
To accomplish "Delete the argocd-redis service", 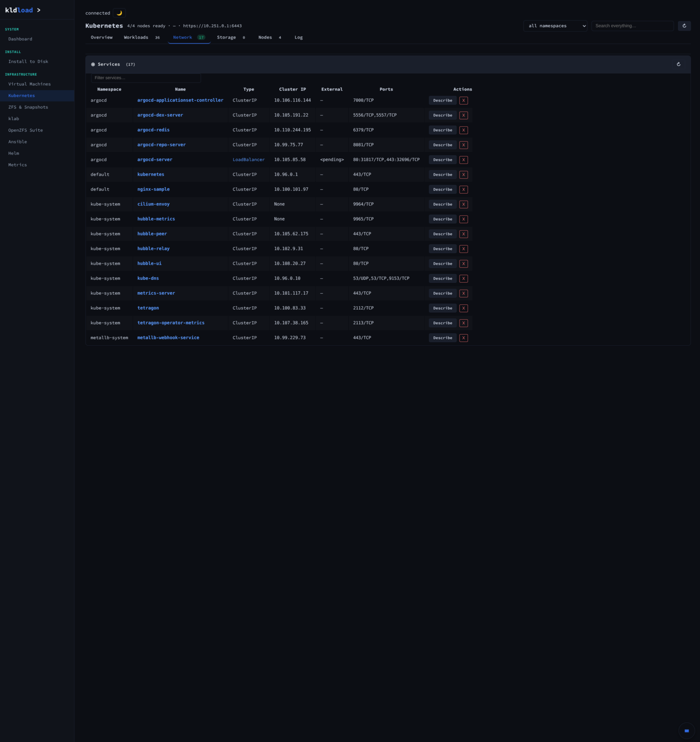I will (463, 130).
